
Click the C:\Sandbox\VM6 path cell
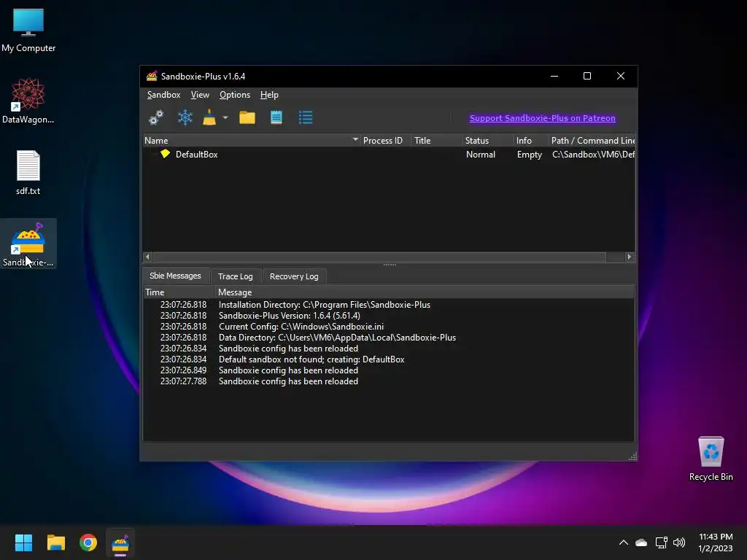click(592, 155)
